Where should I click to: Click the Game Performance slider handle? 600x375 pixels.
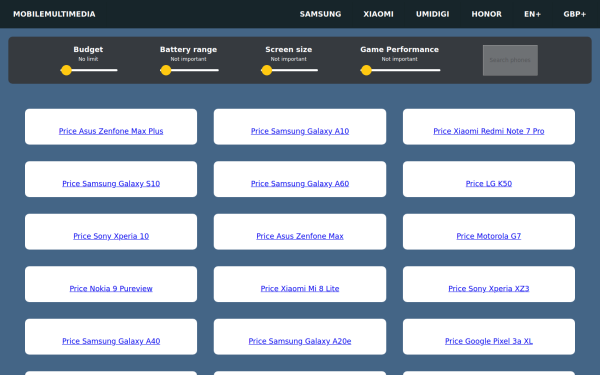click(366, 70)
